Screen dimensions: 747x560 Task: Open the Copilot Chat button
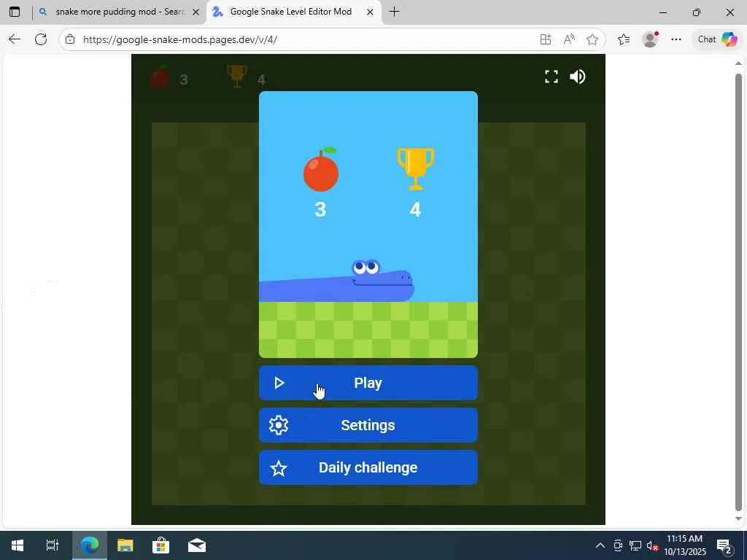(x=718, y=39)
